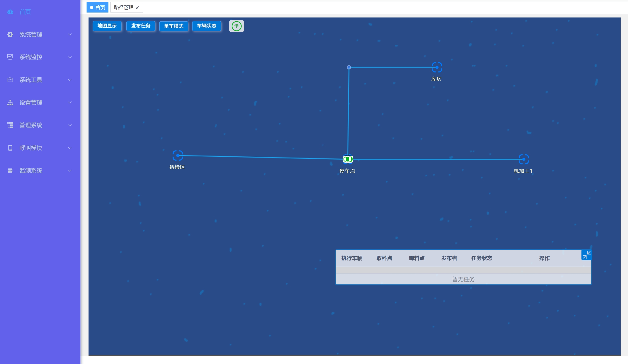Select the 机加工1 station node marker
This screenshot has height=364, width=628.
[x=523, y=159]
